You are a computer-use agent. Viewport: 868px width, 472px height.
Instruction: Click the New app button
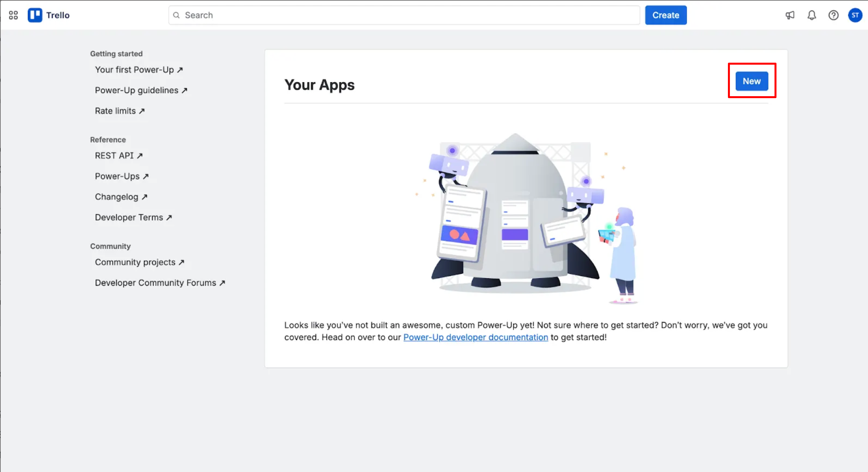coord(752,81)
